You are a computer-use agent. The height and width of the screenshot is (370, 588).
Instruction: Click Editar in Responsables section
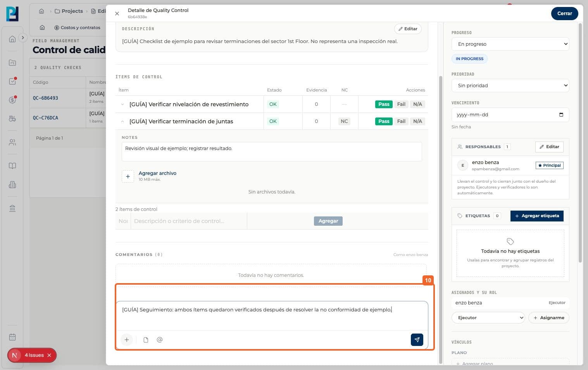pos(549,147)
